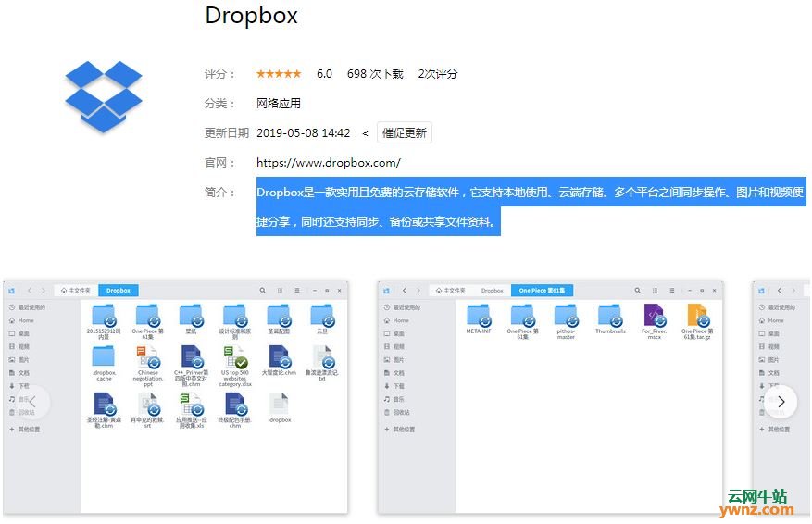Open US top 500 websites category.xlsx file
The height and width of the screenshot is (524, 812).
point(235,366)
